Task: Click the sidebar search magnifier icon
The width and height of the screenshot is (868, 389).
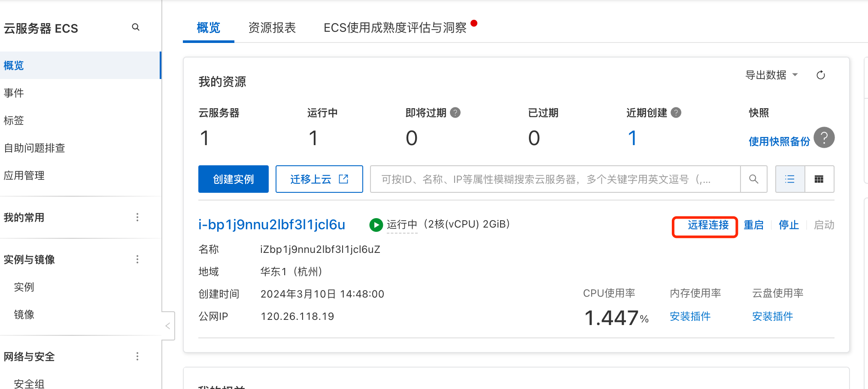Action: pyautogui.click(x=136, y=27)
